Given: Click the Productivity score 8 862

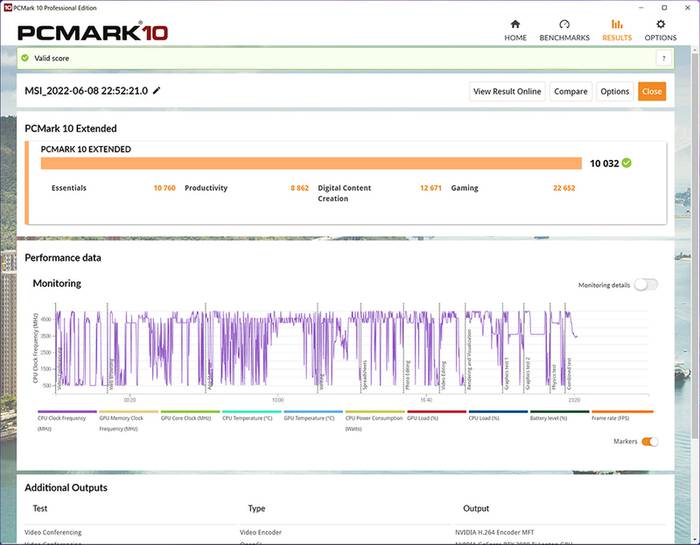Looking at the screenshot, I should point(300,188).
